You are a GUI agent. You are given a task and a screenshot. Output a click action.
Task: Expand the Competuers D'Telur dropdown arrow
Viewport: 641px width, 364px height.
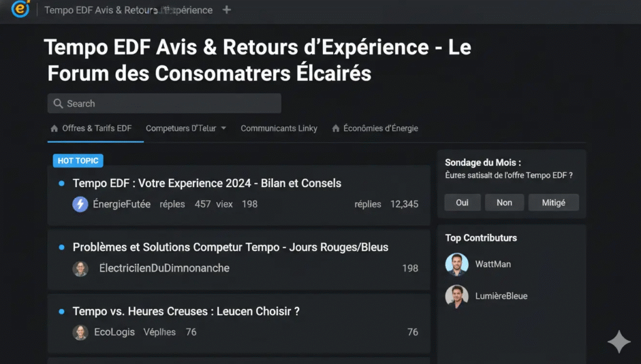(x=224, y=129)
